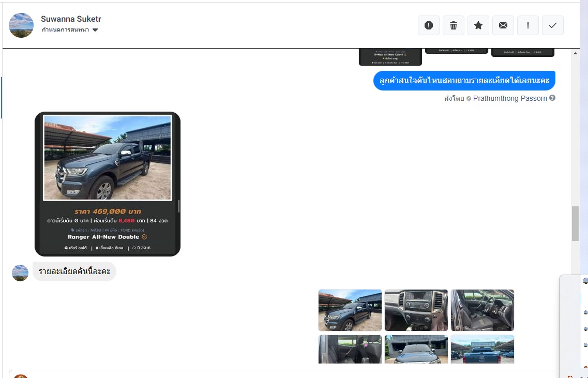Click sender avatar beside the gray message bubble
The width and height of the screenshot is (588, 378).
coord(20,273)
